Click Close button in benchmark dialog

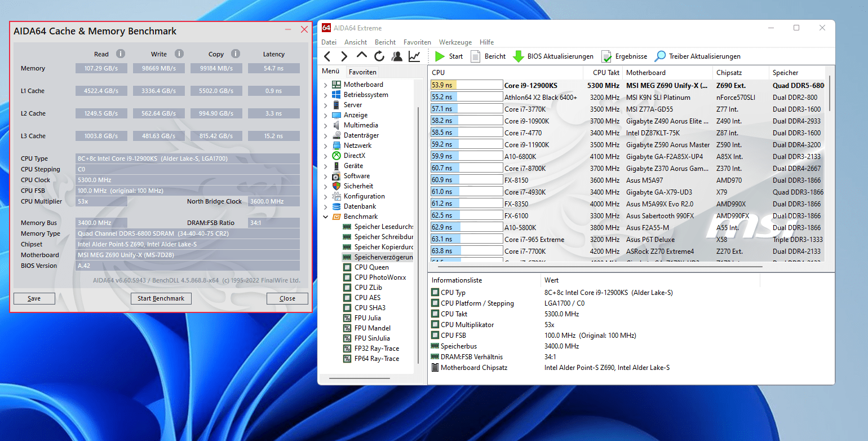coord(287,298)
